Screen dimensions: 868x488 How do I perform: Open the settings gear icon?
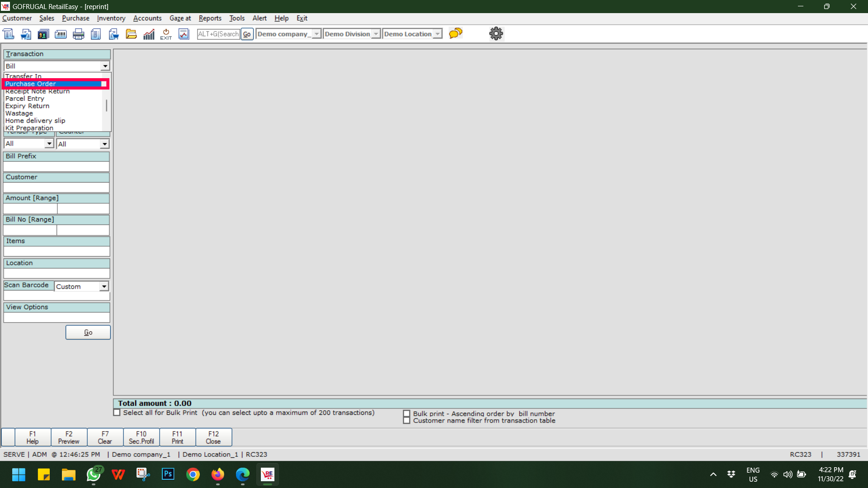click(x=496, y=33)
